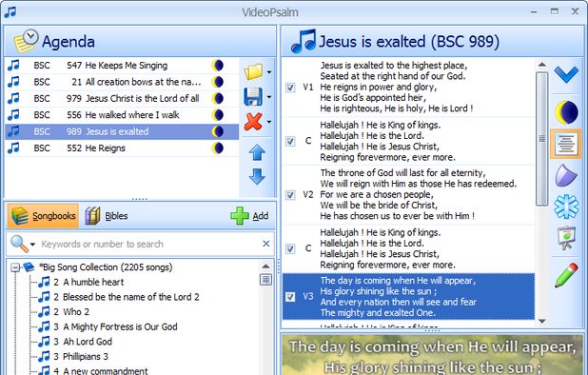Switch to the Bibles tab
Screen dimensions: 588x375
click(x=107, y=216)
